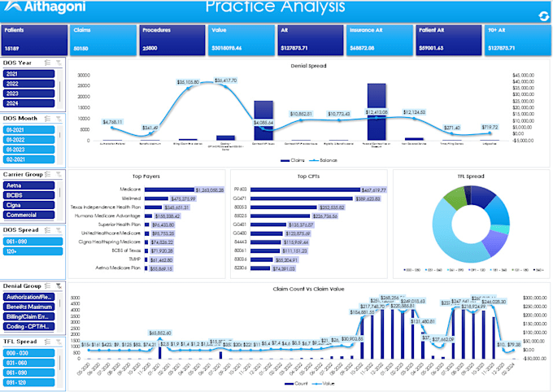
Task: Clear filter on TFL Spread slicer
Action: (59, 342)
